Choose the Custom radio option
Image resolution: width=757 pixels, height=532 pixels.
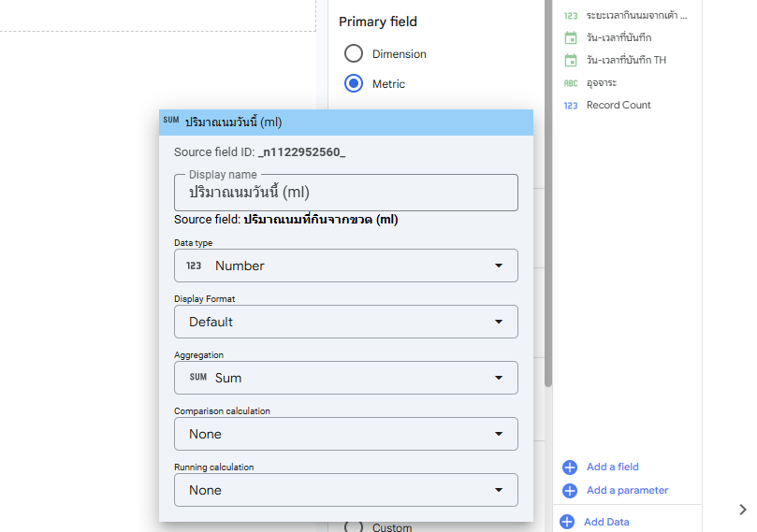tap(353, 526)
